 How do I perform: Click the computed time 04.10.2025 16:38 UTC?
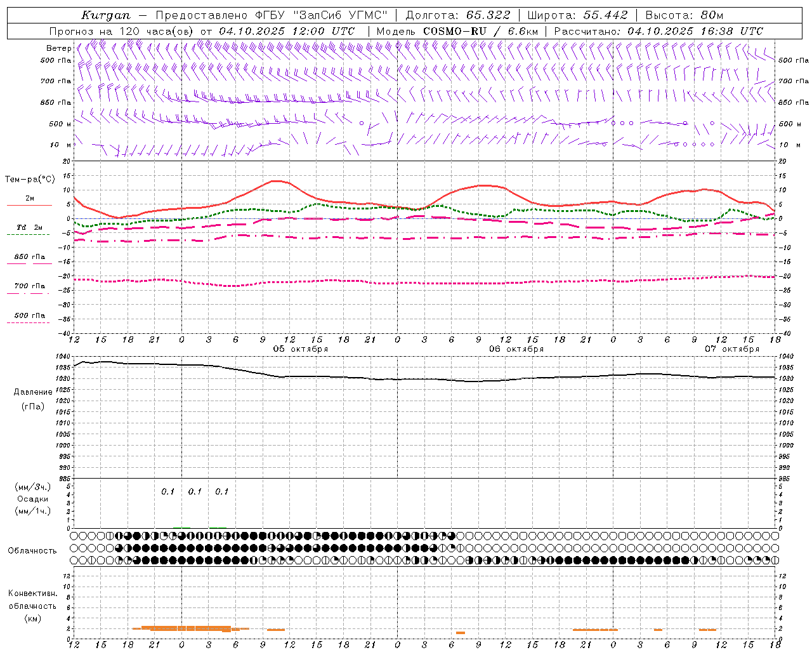695,31
